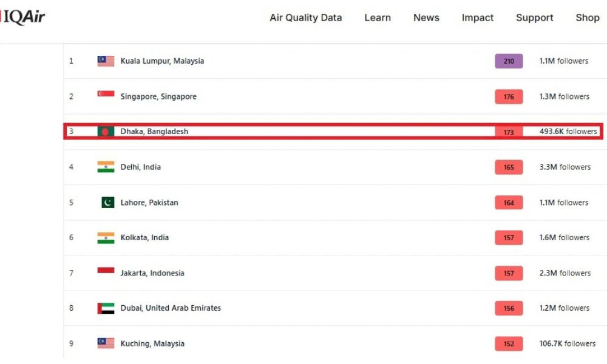607x364 pixels.
Task: Open Kolkata, India city page
Action: [144, 237]
